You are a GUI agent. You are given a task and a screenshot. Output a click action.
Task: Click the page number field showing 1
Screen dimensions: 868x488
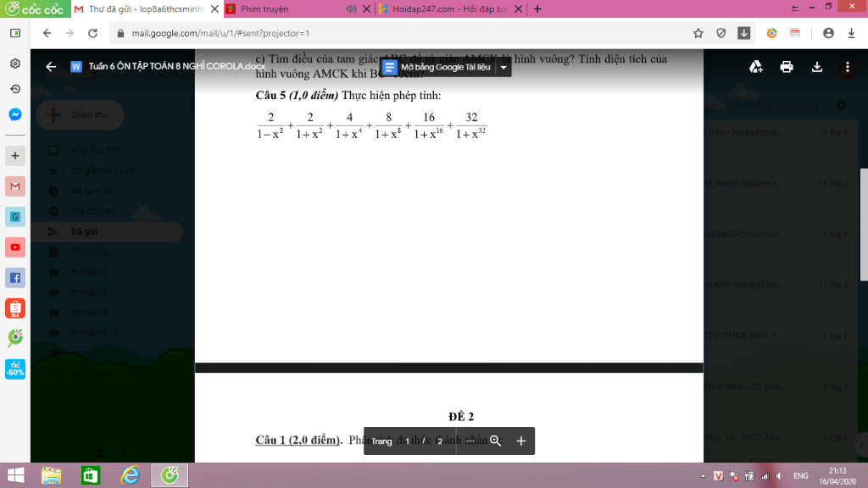[408, 441]
